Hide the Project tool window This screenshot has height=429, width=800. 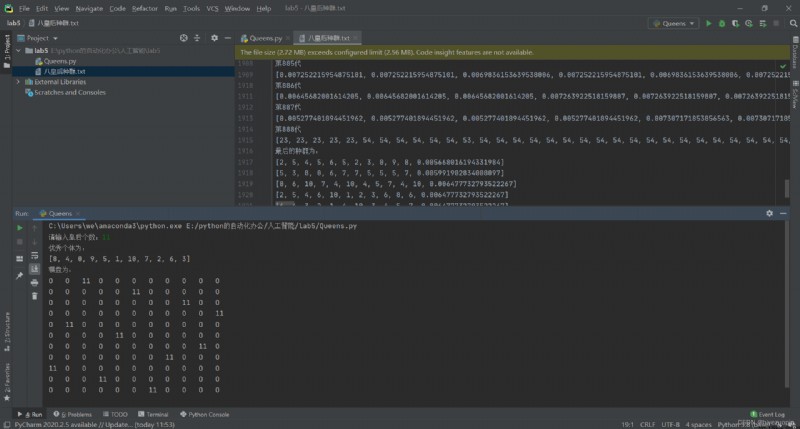pyautogui.click(x=228, y=38)
